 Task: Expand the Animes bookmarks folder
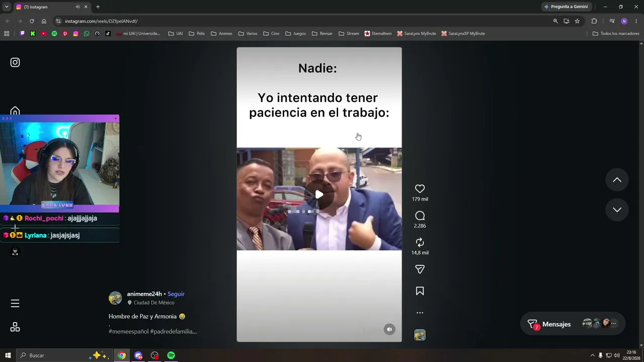221,34
